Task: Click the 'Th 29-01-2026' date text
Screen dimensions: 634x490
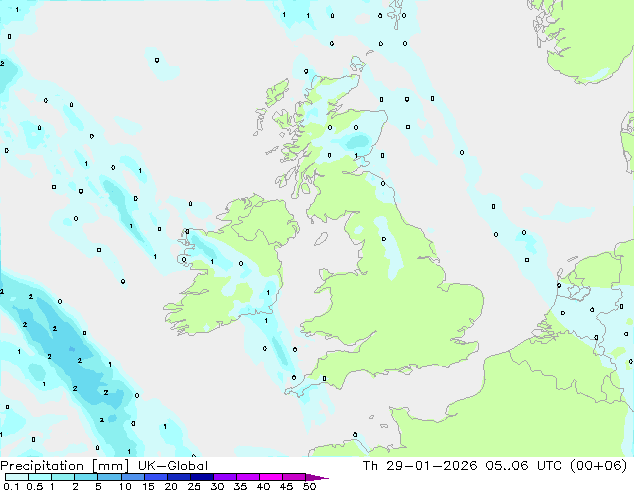Action: pyautogui.click(x=420, y=466)
